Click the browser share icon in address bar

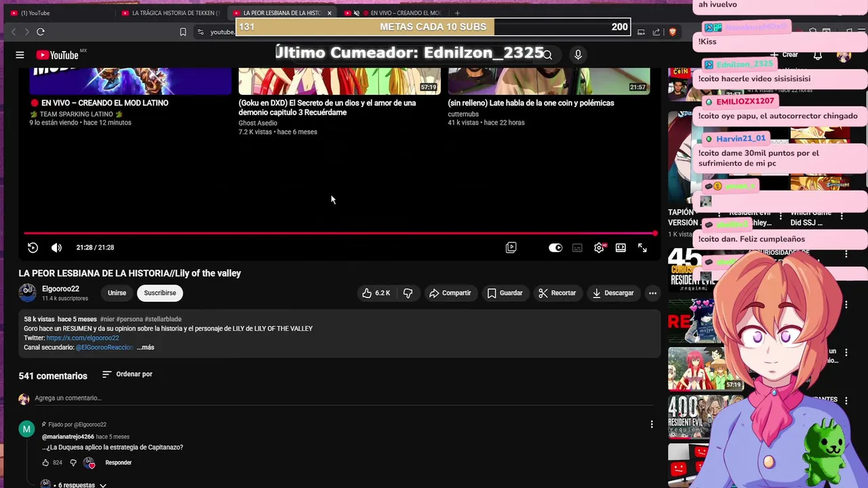click(x=656, y=32)
